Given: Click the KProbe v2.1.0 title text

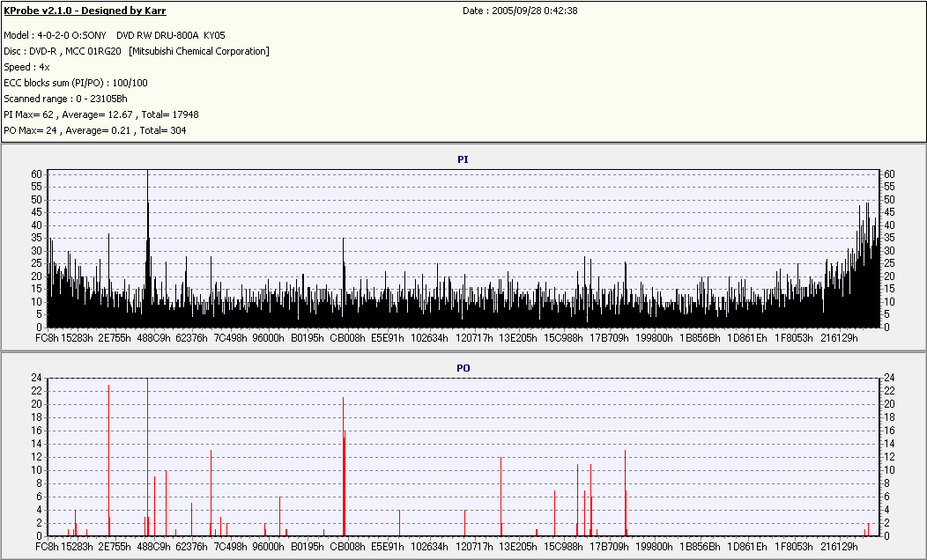Looking at the screenshot, I should point(85,11).
